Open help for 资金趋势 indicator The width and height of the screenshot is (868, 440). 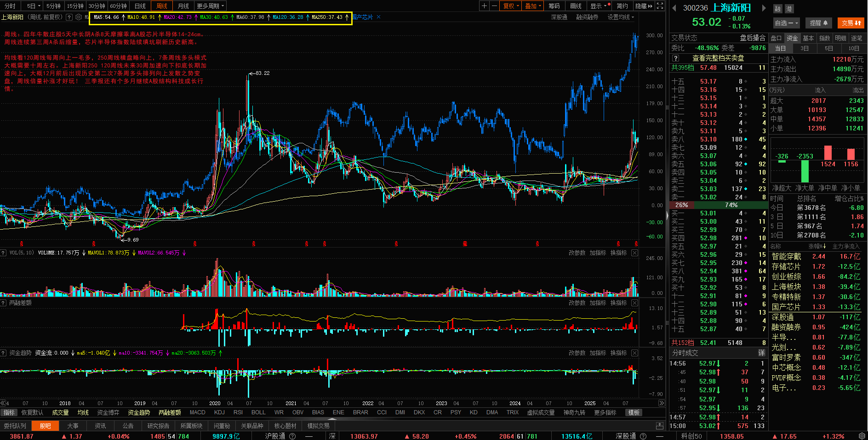(3, 353)
